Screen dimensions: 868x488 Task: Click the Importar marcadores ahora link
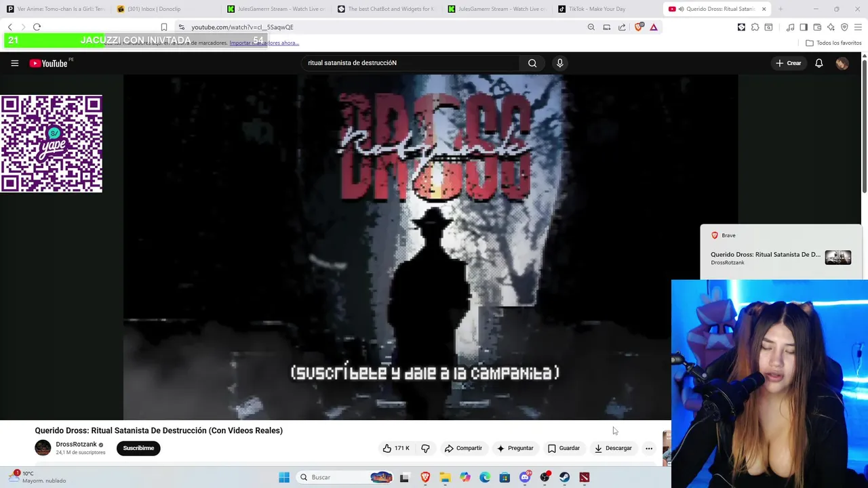264,43
